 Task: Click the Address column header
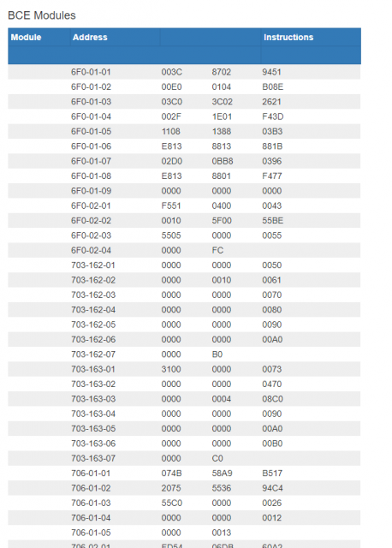pos(90,38)
